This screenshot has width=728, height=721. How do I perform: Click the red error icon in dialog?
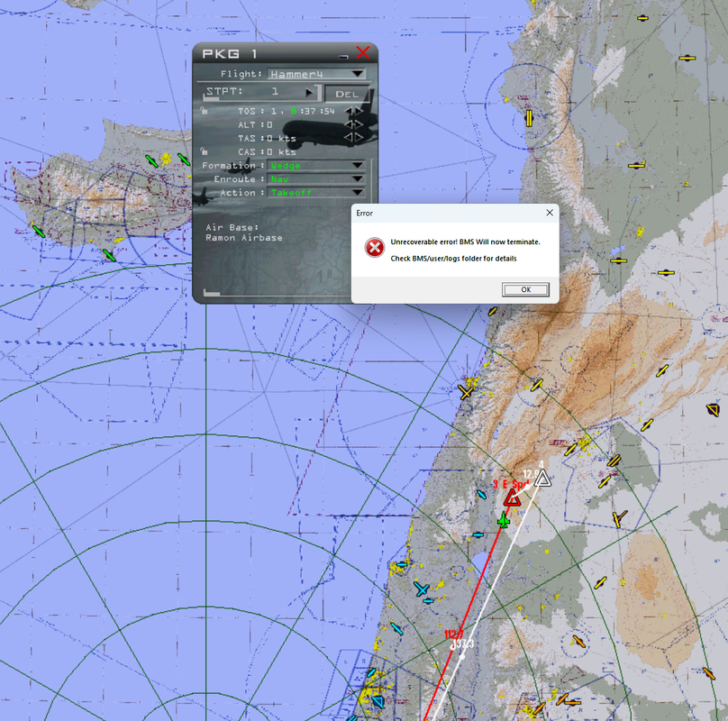[374, 248]
